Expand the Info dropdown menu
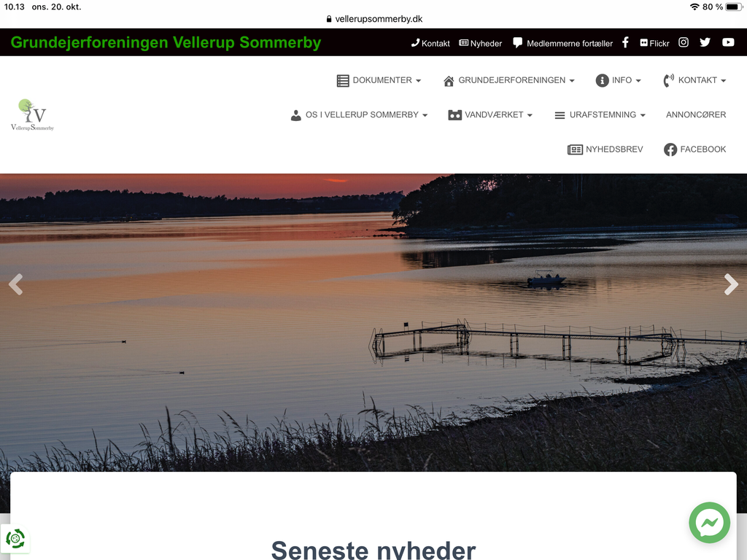Viewport: 747px width, 560px height. 619,80
